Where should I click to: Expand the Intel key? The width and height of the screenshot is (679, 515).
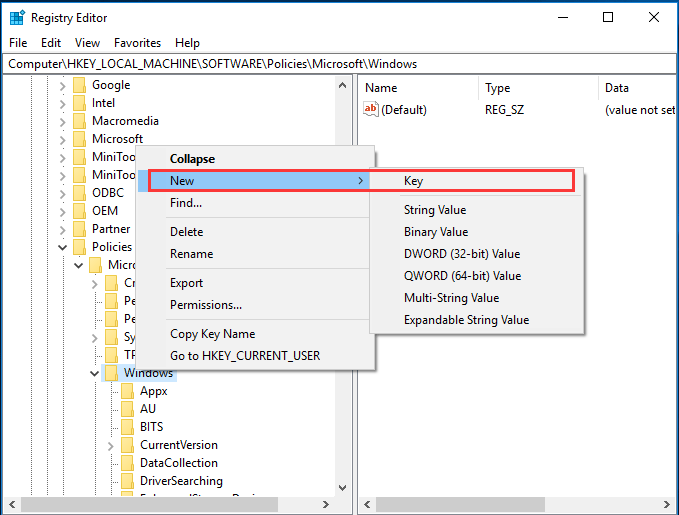pos(62,104)
